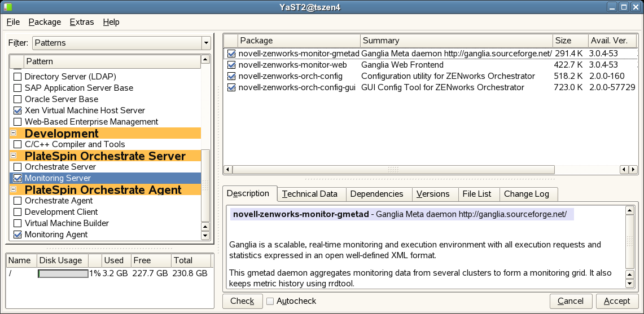Click the Check button
This screenshot has height=314, width=644.
(242, 301)
